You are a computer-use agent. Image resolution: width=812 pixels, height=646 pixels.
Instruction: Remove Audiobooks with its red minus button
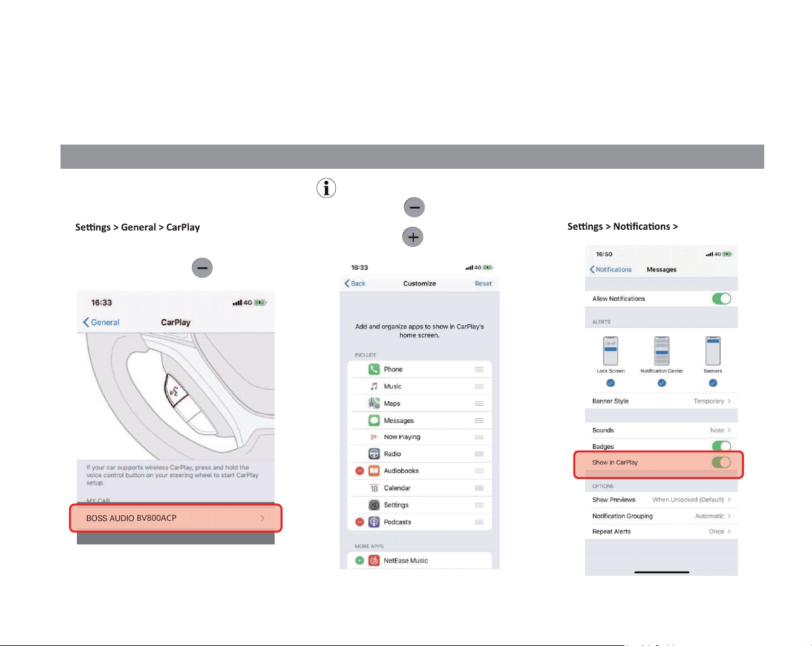359,471
